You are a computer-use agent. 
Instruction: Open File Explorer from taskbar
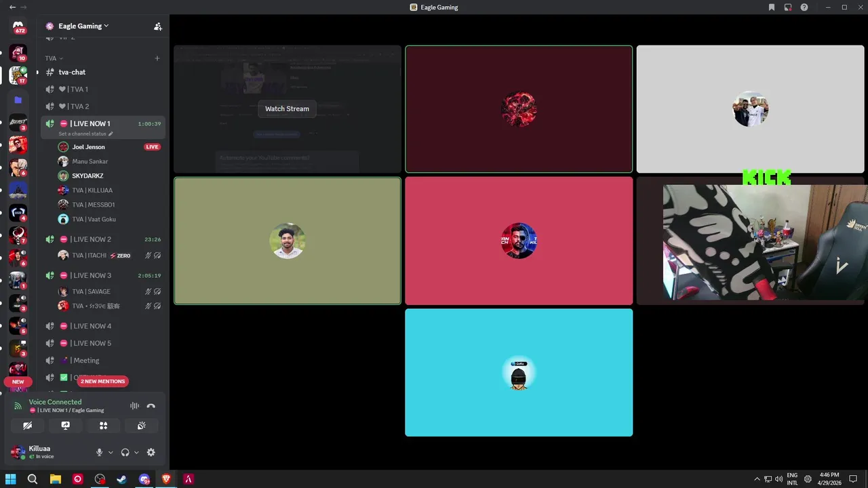pos(56,479)
